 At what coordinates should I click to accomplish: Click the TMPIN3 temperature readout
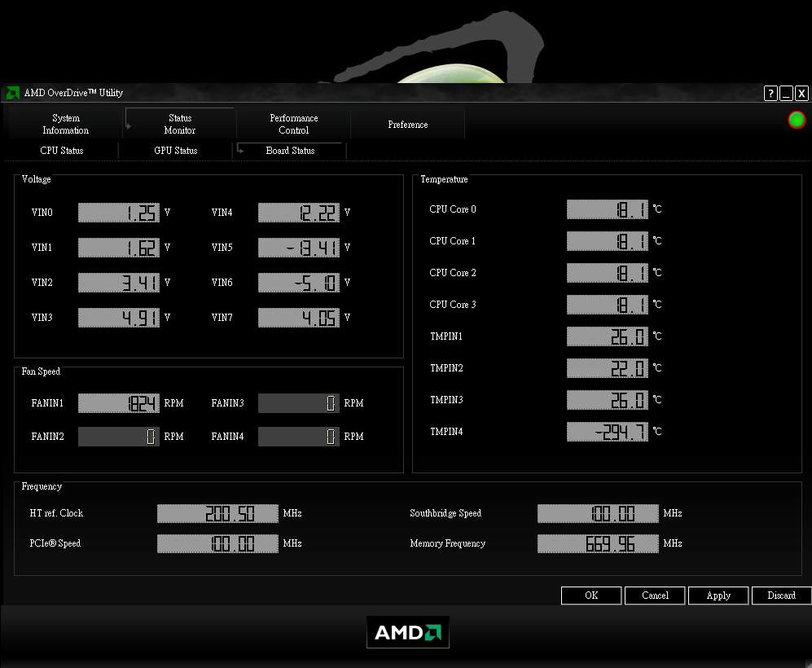(608, 400)
